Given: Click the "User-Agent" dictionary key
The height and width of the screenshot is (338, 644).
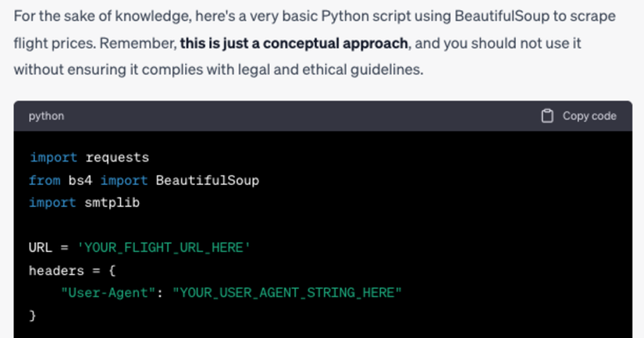Looking at the screenshot, I should pyautogui.click(x=109, y=293).
